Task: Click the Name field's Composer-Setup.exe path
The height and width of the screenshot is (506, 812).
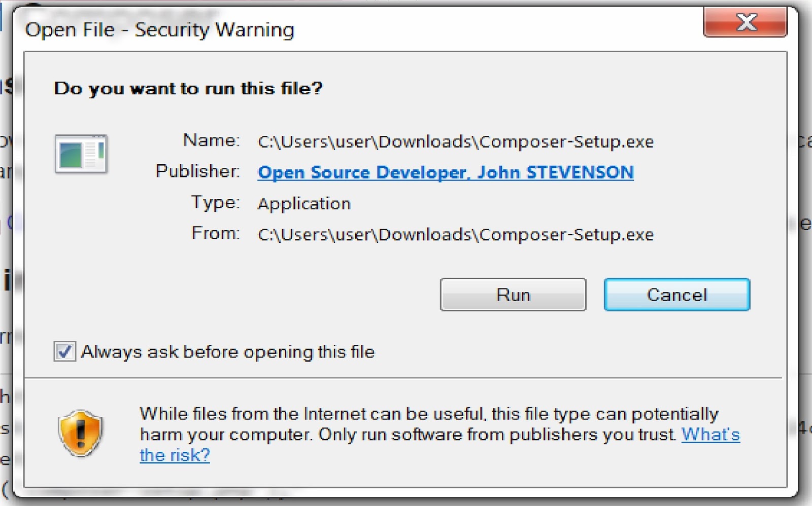Action: (x=455, y=141)
